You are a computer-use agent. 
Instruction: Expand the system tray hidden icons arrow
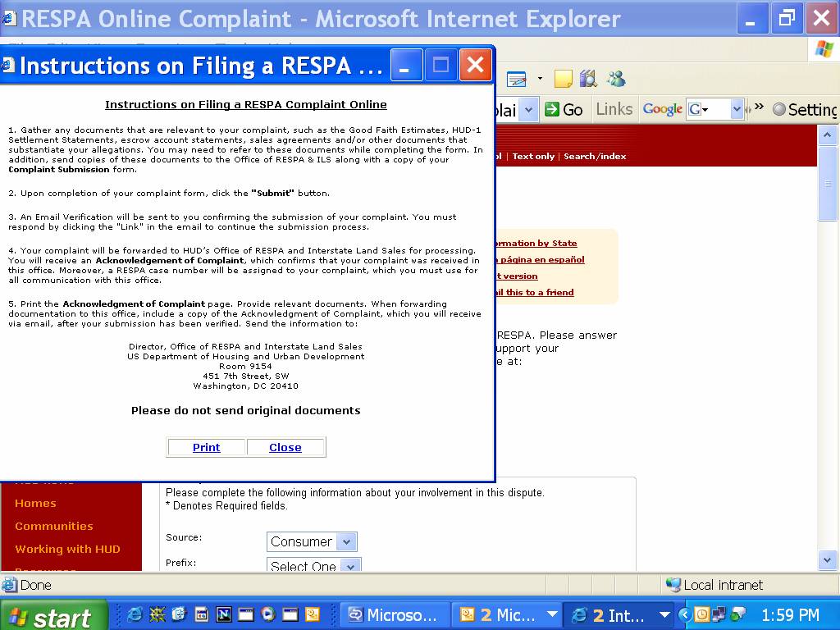(685, 614)
